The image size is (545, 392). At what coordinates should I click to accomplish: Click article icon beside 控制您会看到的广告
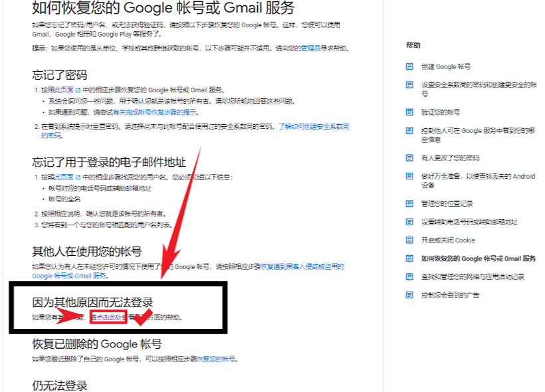pos(409,295)
